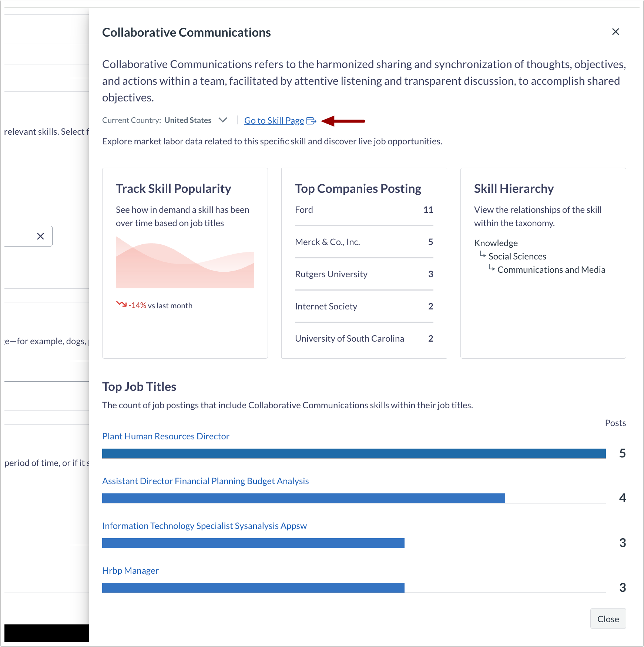Open the Go to Skill Page link
Image resolution: width=644 pixels, height=647 pixels.
[x=274, y=121]
